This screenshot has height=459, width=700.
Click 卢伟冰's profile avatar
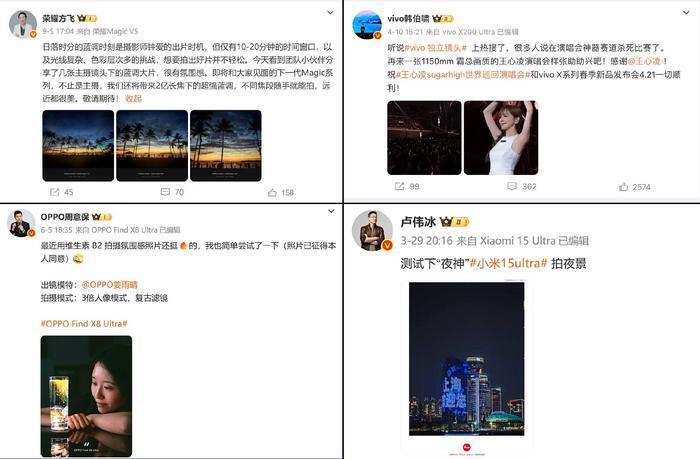372,230
